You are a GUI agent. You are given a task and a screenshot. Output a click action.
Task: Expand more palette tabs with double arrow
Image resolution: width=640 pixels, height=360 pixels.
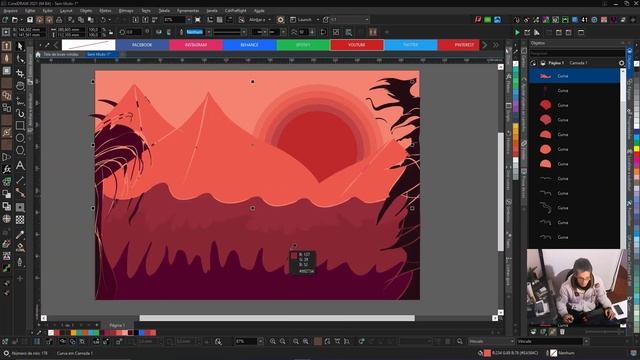coord(496,45)
